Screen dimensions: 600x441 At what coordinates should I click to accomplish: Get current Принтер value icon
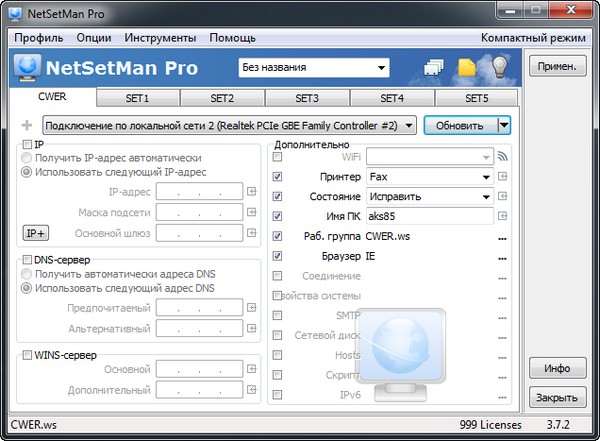tap(502, 176)
